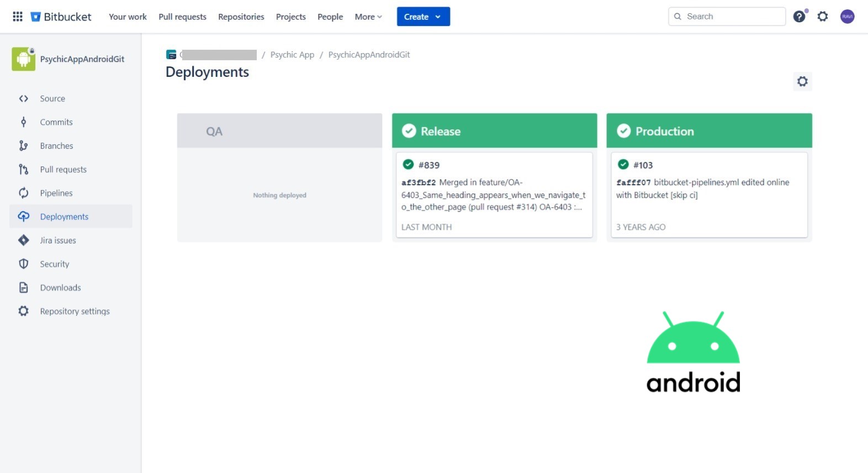Click the Pipelines icon in sidebar
Image resolution: width=868 pixels, height=473 pixels.
tap(23, 193)
